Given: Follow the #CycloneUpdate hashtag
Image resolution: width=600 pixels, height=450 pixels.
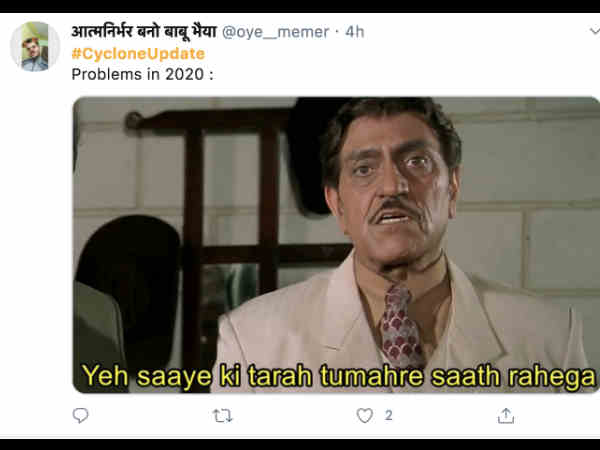Looking at the screenshot, I should pos(138,54).
